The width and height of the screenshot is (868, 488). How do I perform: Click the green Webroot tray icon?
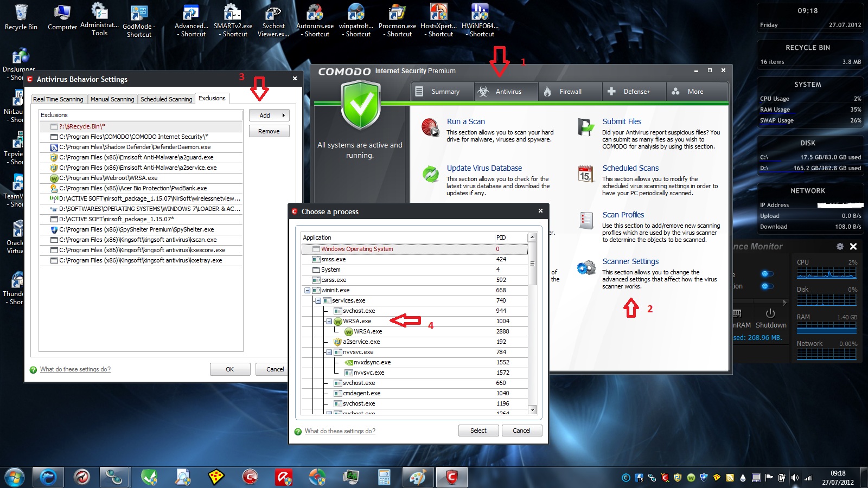pyautogui.click(x=691, y=478)
